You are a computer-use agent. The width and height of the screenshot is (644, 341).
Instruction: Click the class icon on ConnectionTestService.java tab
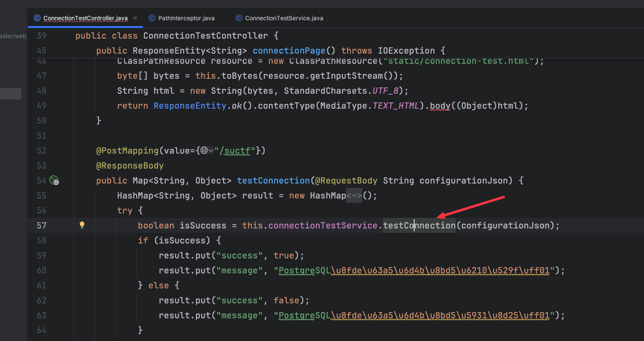(x=239, y=18)
